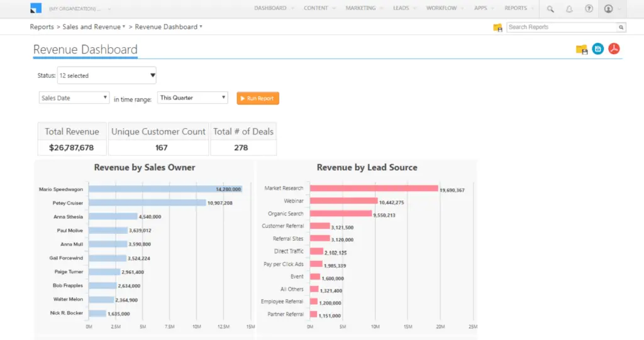Click Unique Customer Count value 167
The image size is (644, 340).
point(162,148)
